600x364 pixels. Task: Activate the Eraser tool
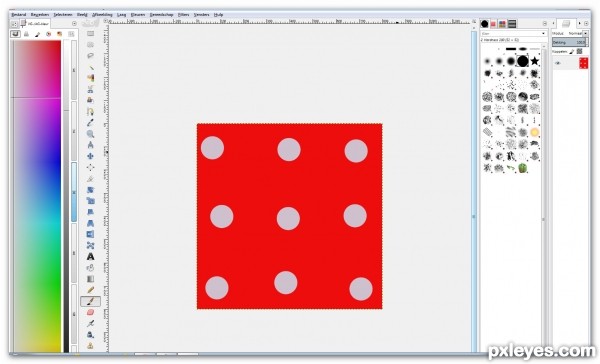90,312
